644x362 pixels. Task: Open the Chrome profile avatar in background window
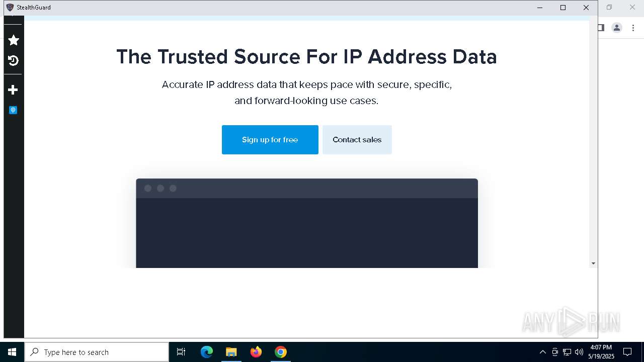coord(617,28)
